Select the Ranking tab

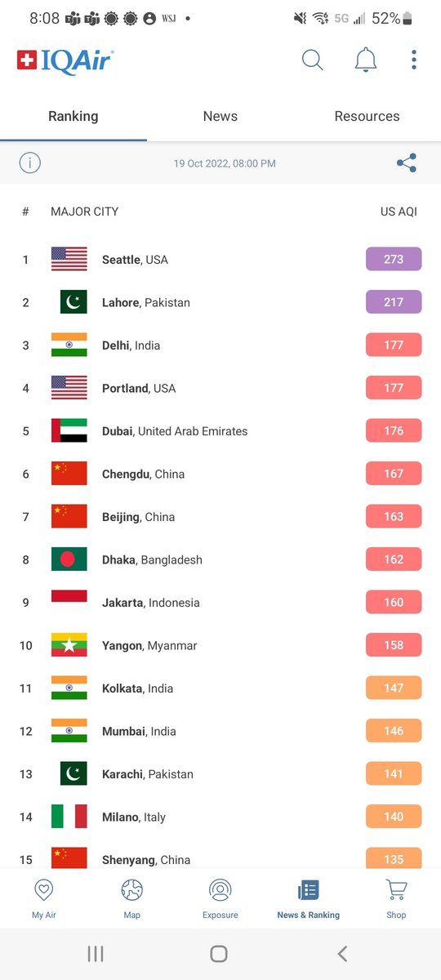[x=73, y=116]
